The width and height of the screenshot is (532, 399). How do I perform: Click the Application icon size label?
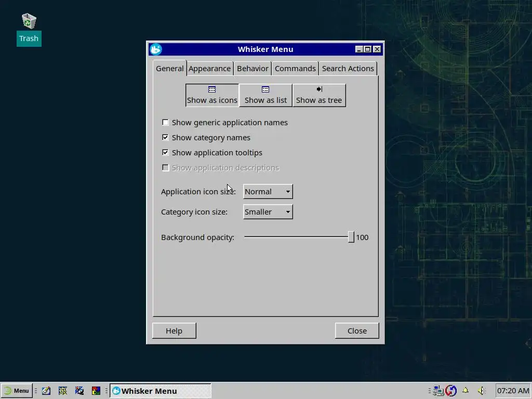coord(198,192)
